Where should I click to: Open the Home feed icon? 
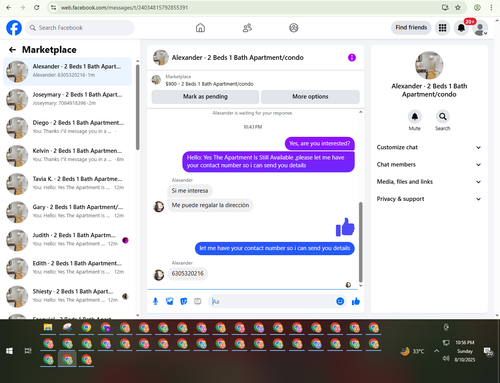click(200, 28)
